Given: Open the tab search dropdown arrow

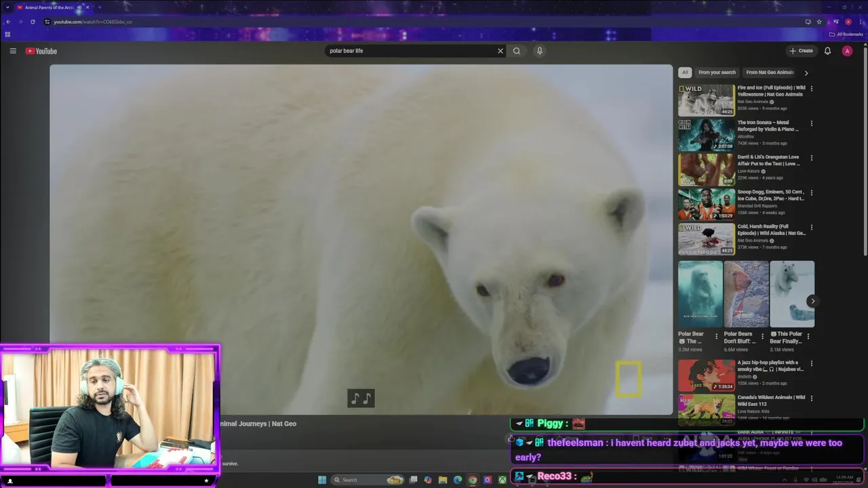Looking at the screenshot, I should pos(7,7).
